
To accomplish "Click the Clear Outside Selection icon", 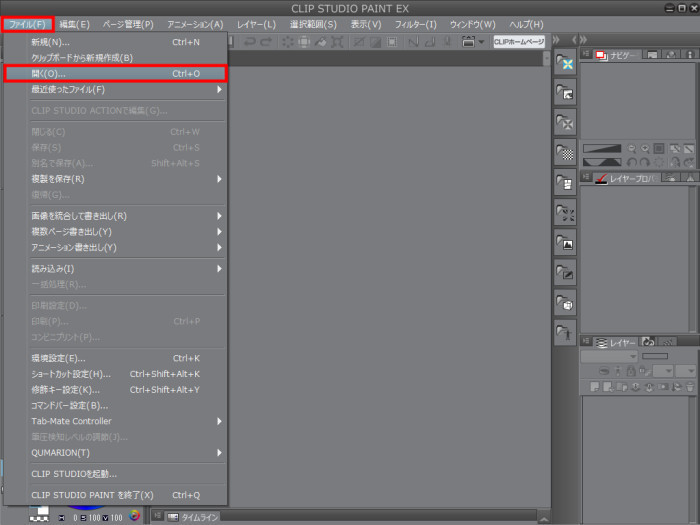I will (x=304, y=42).
